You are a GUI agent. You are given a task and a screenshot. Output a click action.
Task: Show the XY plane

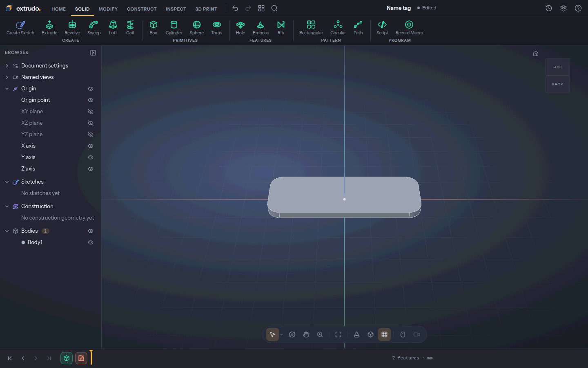tap(91, 112)
